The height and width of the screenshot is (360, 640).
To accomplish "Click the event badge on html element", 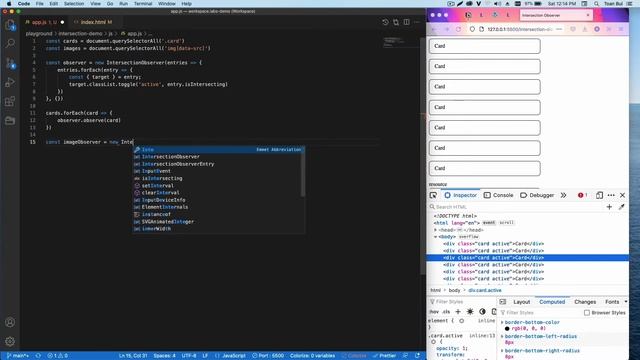I will (489, 223).
